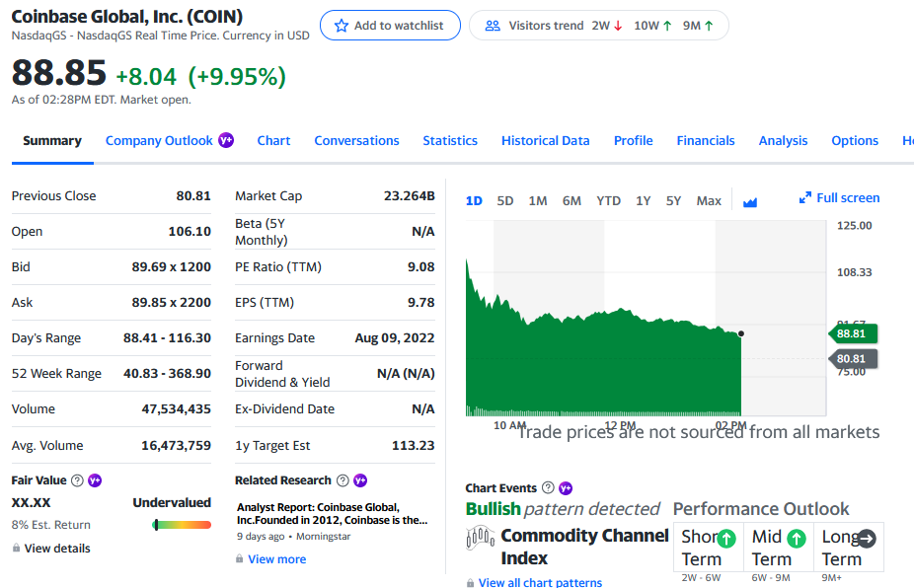Click the 52 Week Range value
Viewport: 914px width, 588px height.
pos(167,373)
